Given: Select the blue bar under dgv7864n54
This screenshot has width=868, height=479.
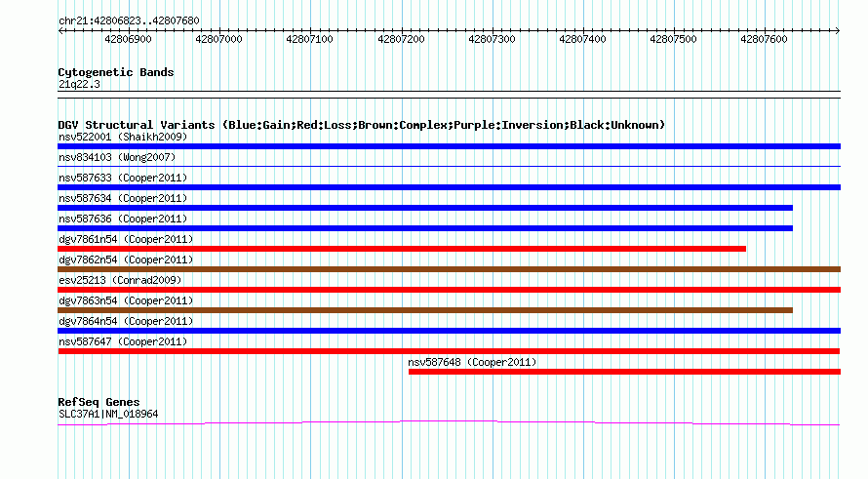Looking at the screenshot, I should point(449,331).
